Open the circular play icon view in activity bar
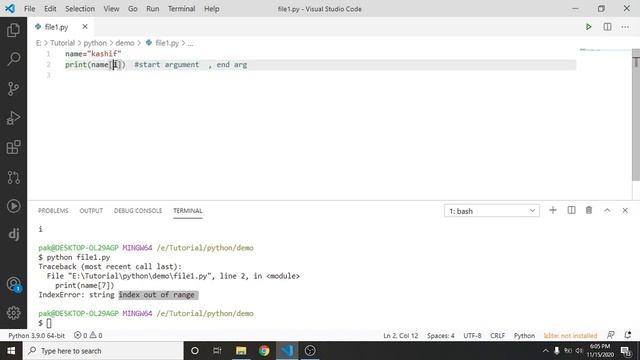640x360 pixels. [13, 206]
